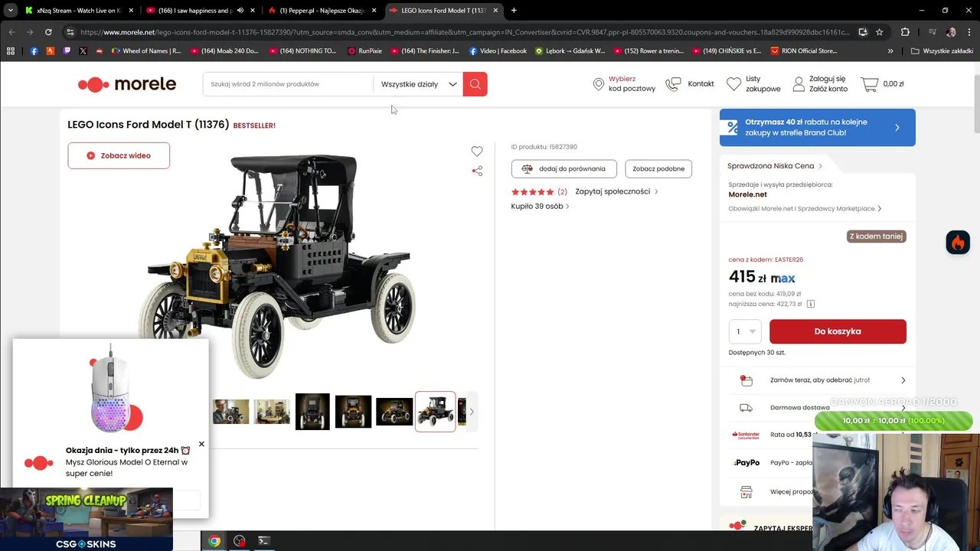
Task: Expand Sprawdzona Niska Cena details
Action: tap(775, 166)
